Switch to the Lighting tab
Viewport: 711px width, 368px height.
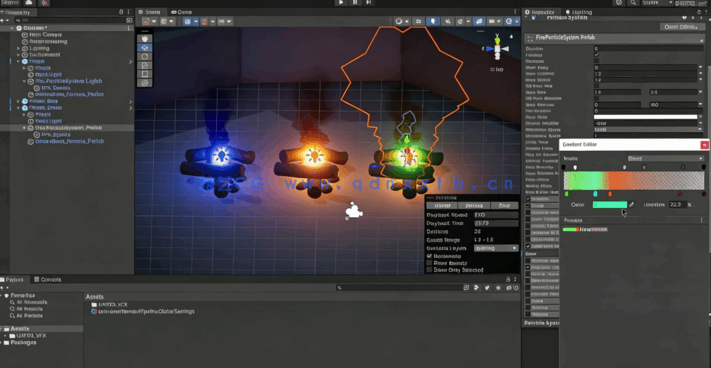[x=579, y=12]
